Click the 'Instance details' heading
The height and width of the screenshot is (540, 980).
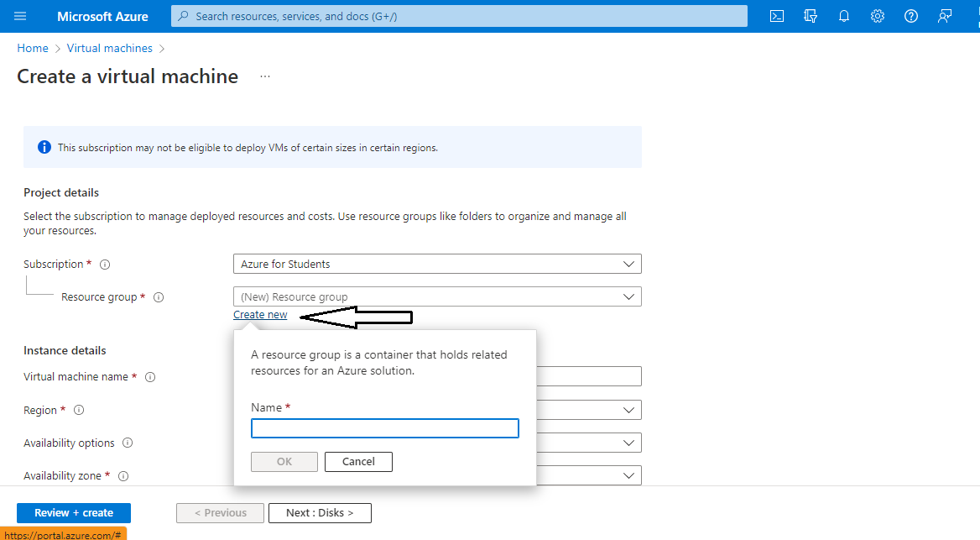tap(65, 350)
